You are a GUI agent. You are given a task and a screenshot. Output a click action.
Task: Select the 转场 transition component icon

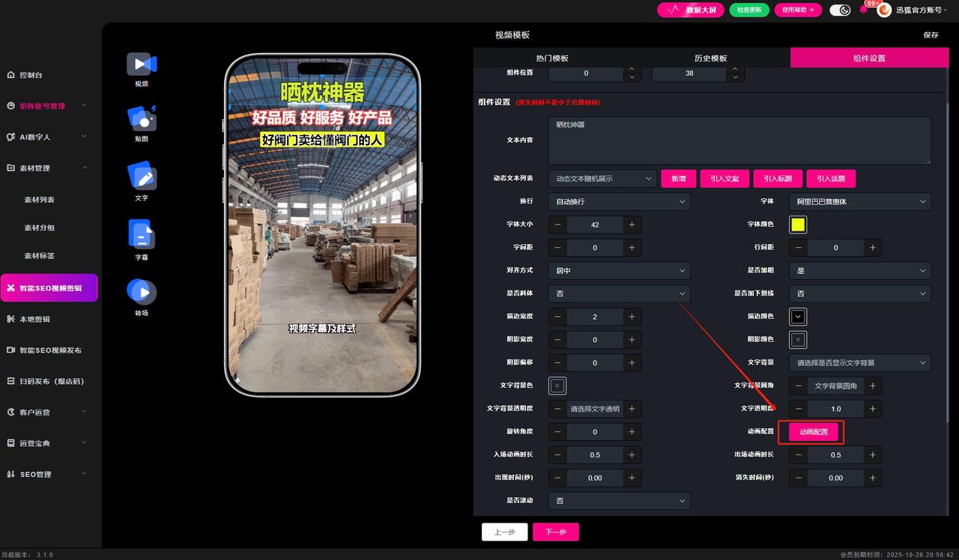pyautogui.click(x=142, y=292)
